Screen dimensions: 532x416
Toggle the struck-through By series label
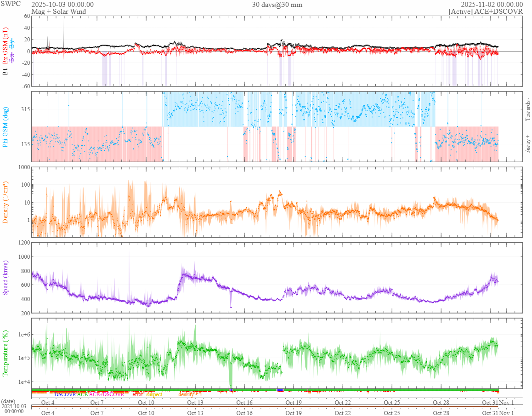[12, 44]
